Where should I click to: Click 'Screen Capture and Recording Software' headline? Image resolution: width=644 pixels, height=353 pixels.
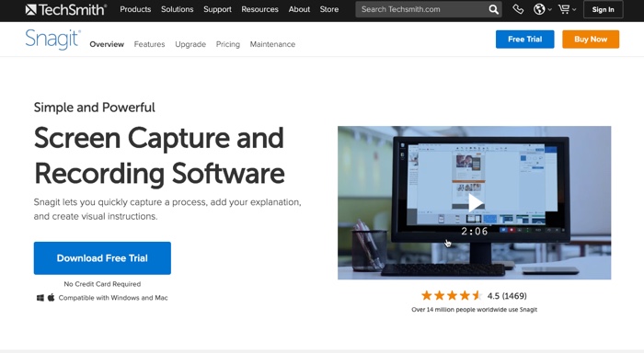(x=159, y=156)
